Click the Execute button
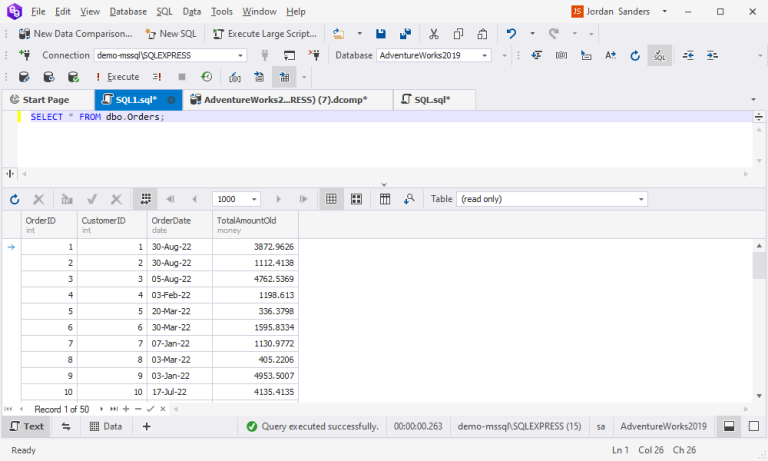Image resolution: width=768 pixels, height=461 pixels. (x=117, y=77)
